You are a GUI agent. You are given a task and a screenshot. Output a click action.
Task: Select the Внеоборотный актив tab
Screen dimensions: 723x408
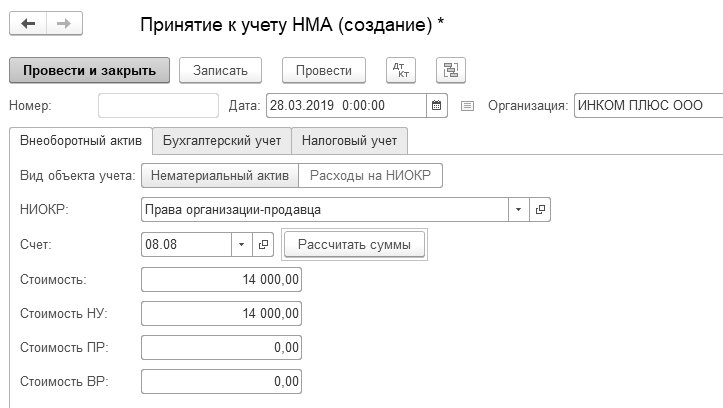tap(81, 140)
